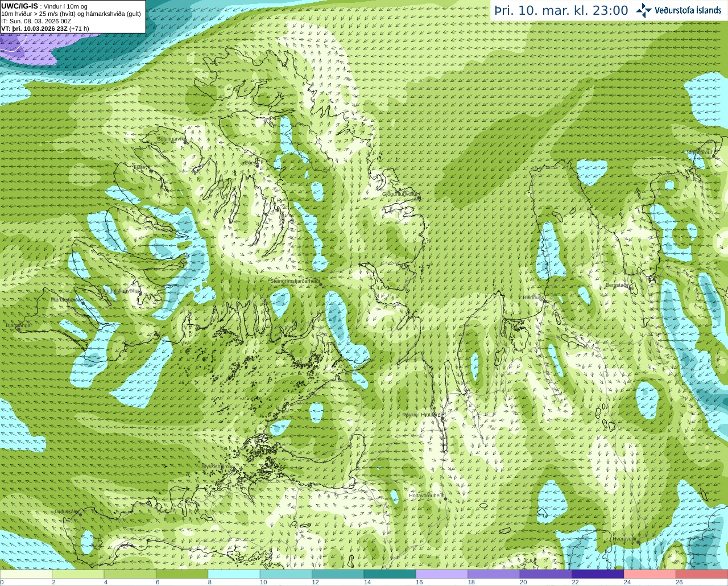Pick the 16–18 m/s lavender legend swatch

(442, 574)
